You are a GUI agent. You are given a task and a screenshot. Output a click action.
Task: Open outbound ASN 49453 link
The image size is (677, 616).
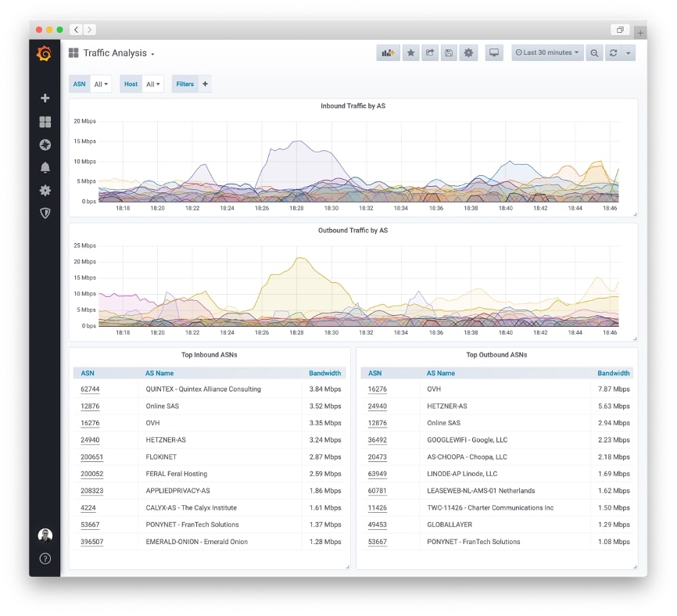coord(378,525)
